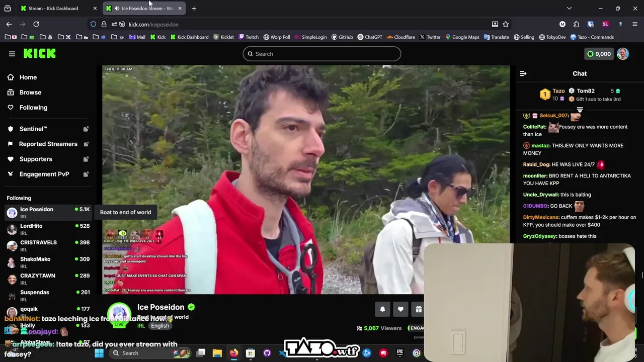
Task: Open Firefox from the taskbar
Action: [x=234, y=353]
